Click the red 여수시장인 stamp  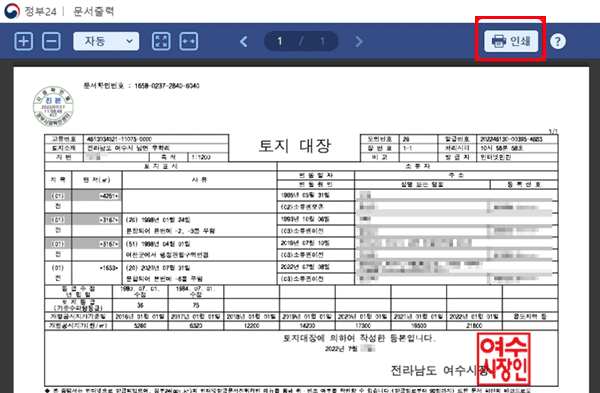[x=504, y=359]
